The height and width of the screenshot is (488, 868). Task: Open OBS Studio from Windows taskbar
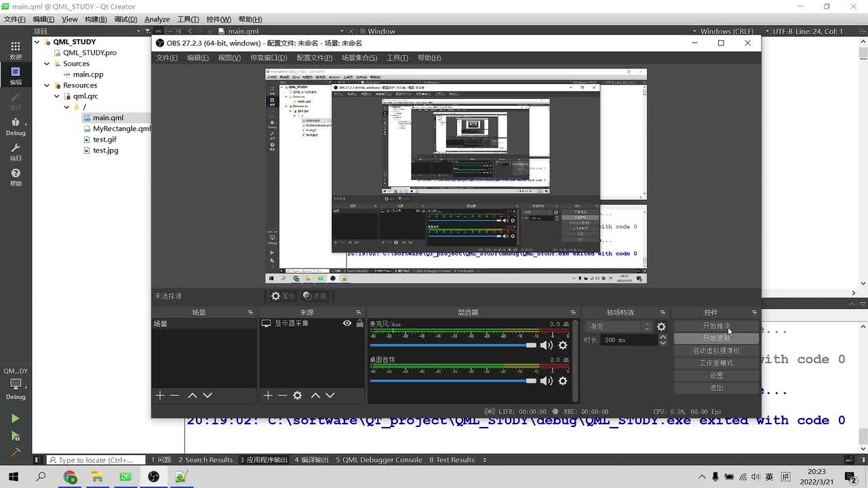153,477
